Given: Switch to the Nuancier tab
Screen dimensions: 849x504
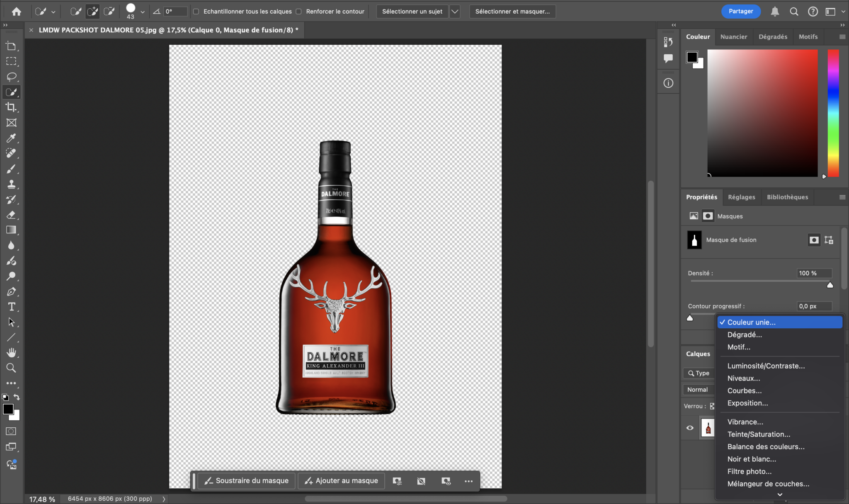Looking at the screenshot, I should [734, 37].
